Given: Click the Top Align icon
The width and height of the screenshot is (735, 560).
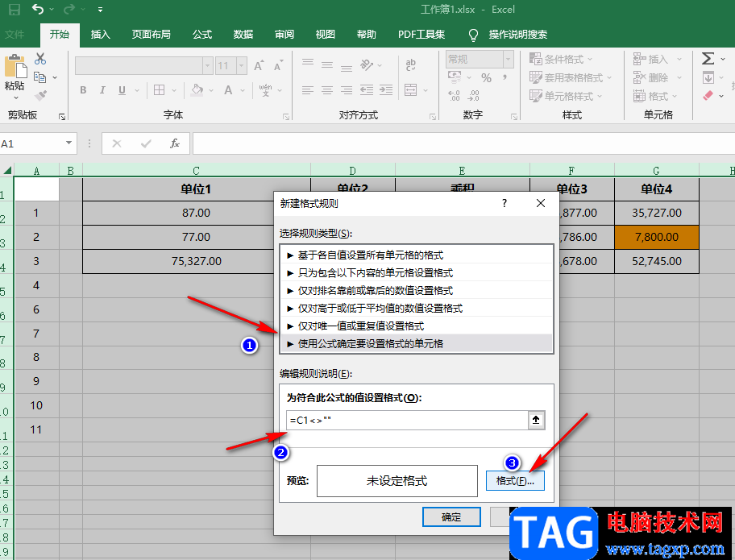Looking at the screenshot, I should (x=308, y=62).
